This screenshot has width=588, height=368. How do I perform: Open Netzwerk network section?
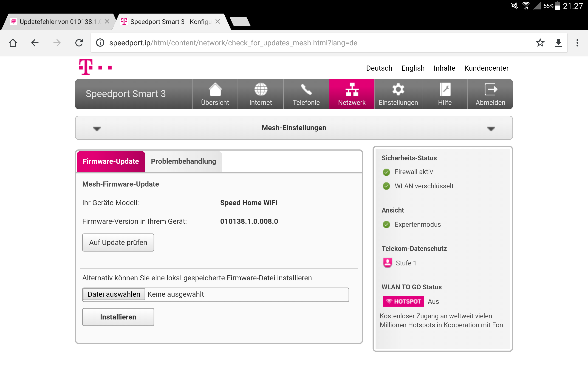tap(352, 94)
